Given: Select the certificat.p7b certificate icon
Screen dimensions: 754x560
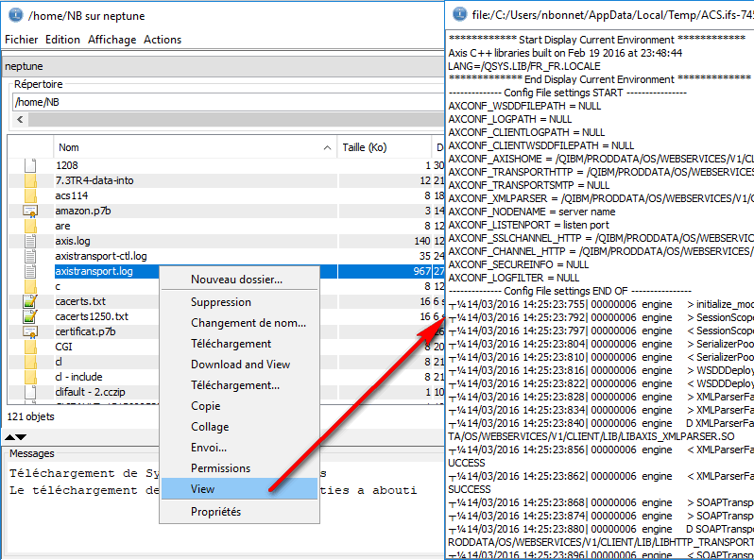Looking at the screenshot, I should (x=30, y=331).
